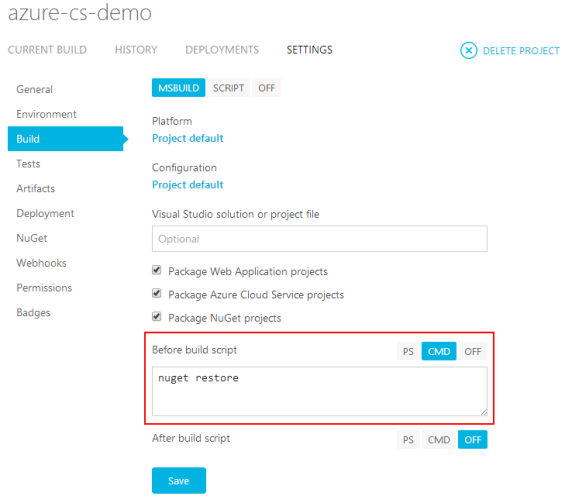This screenshot has width=565, height=503.
Task: Uncheck Package Web Application projects
Action: point(156,270)
